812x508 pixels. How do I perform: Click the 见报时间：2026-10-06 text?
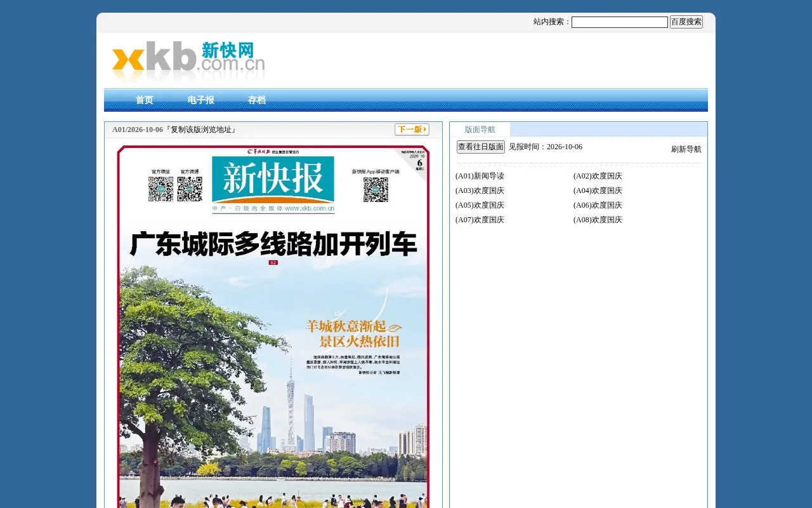tap(546, 147)
